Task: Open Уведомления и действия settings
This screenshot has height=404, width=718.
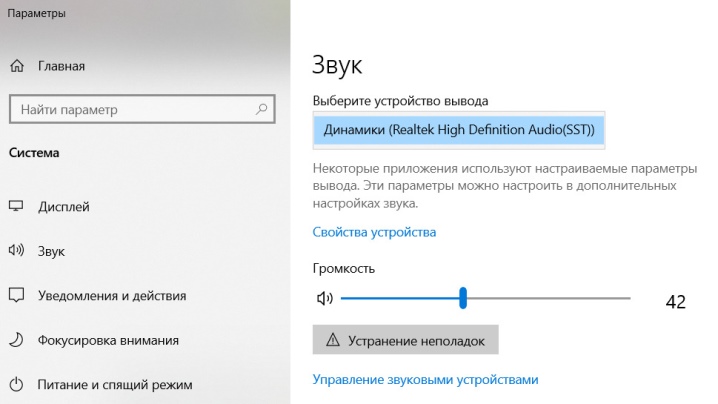Action: (112, 296)
